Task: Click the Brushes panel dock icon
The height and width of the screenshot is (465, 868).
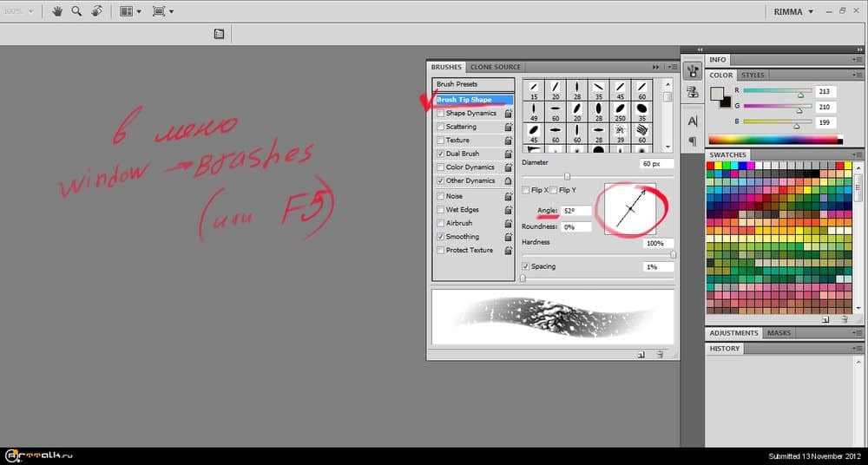Action: [693, 71]
